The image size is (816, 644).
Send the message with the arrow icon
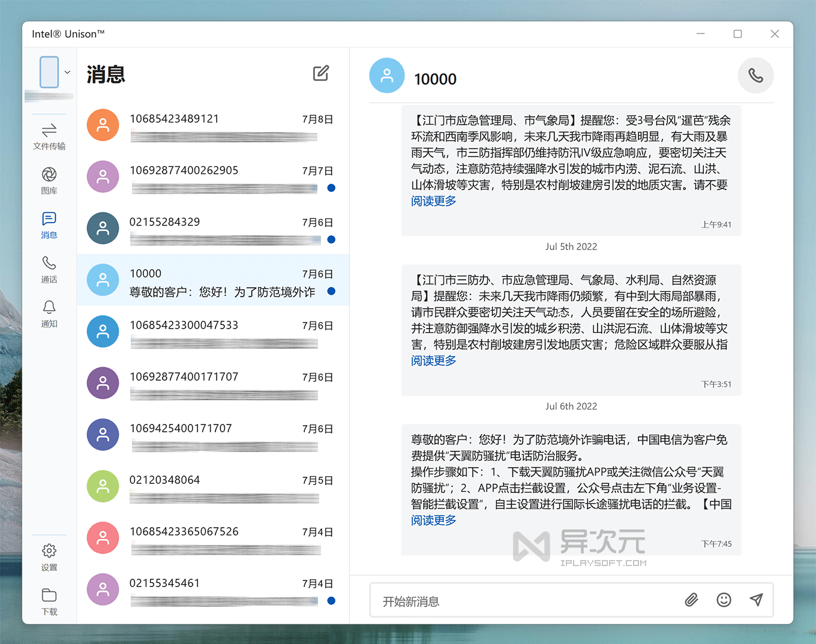pyautogui.click(x=756, y=600)
